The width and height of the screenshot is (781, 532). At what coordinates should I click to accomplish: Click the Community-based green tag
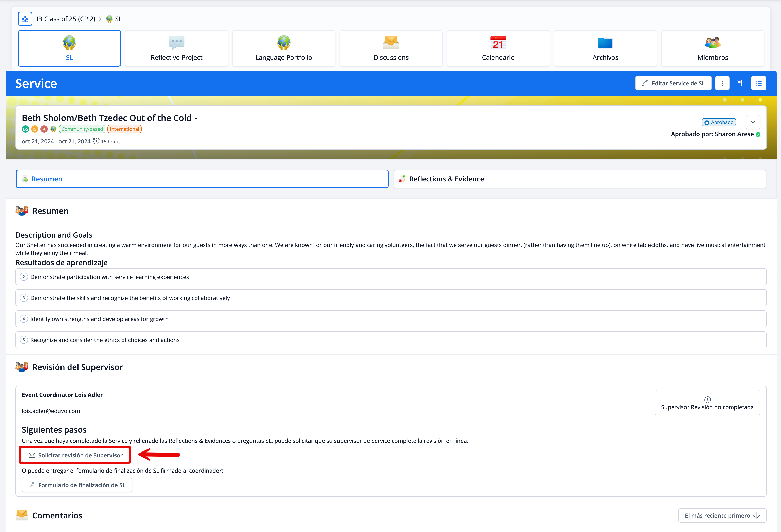(82, 129)
